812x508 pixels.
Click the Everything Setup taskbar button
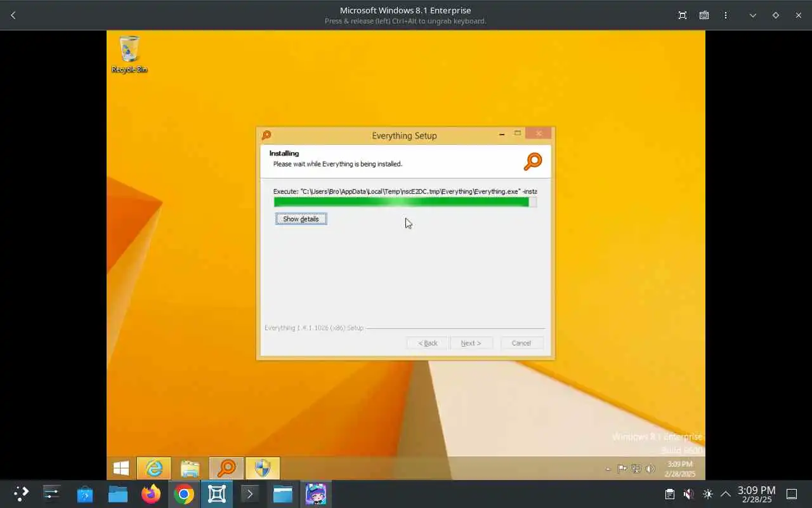pos(226,469)
